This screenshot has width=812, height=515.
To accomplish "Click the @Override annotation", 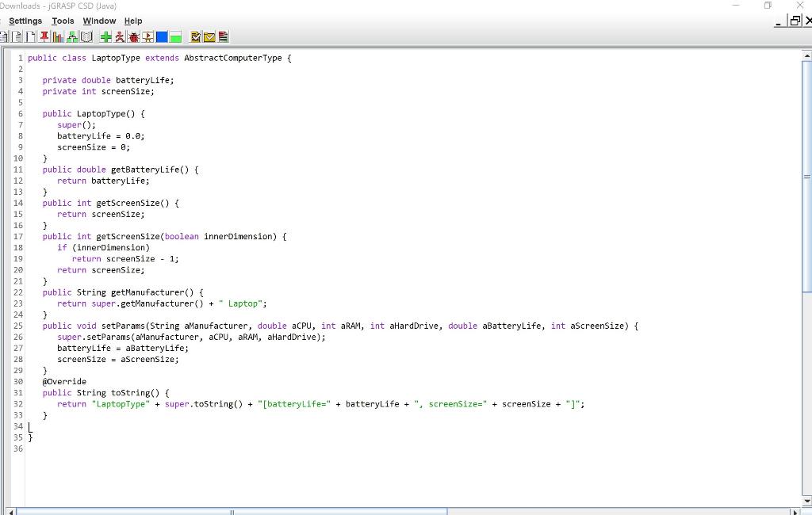I will coord(64,381).
